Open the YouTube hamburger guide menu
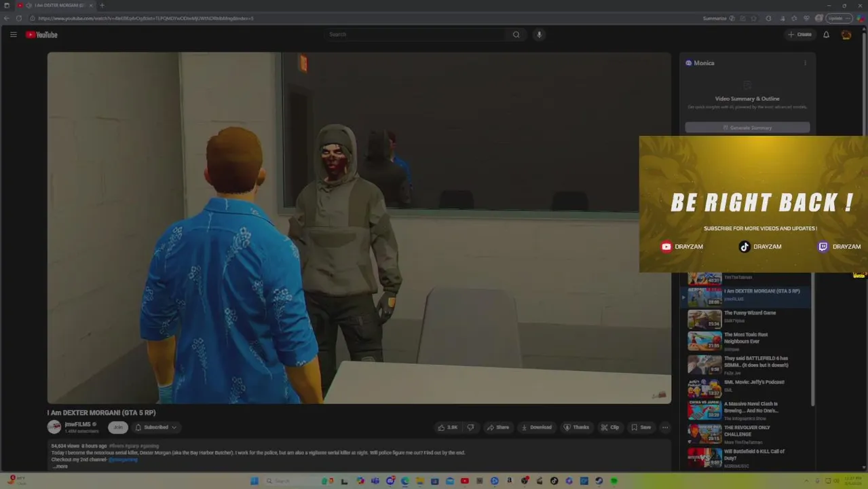 13,35
